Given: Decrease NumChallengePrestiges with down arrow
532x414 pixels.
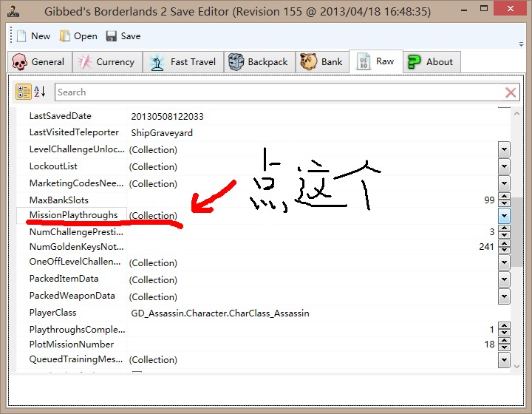Looking at the screenshot, I should pyautogui.click(x=504, y=235).
